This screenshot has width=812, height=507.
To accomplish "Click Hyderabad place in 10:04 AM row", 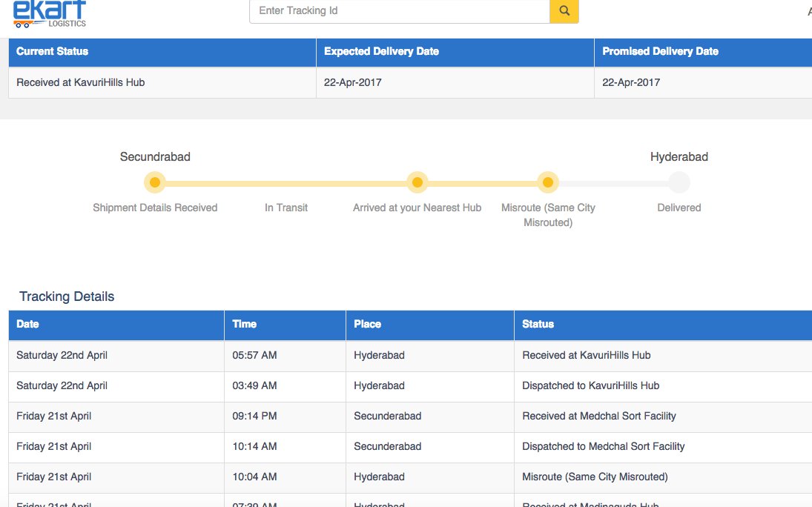I will point(379,477).
